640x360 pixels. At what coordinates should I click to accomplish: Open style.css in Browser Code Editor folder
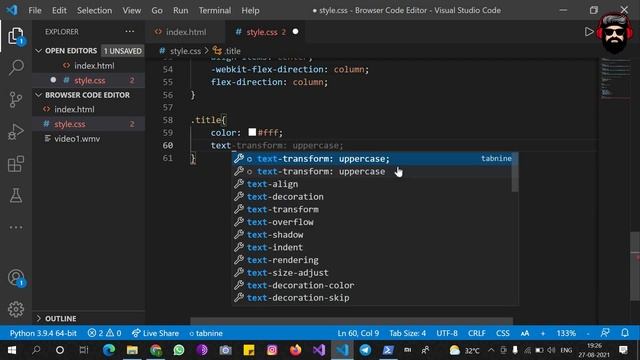(89, 124)
